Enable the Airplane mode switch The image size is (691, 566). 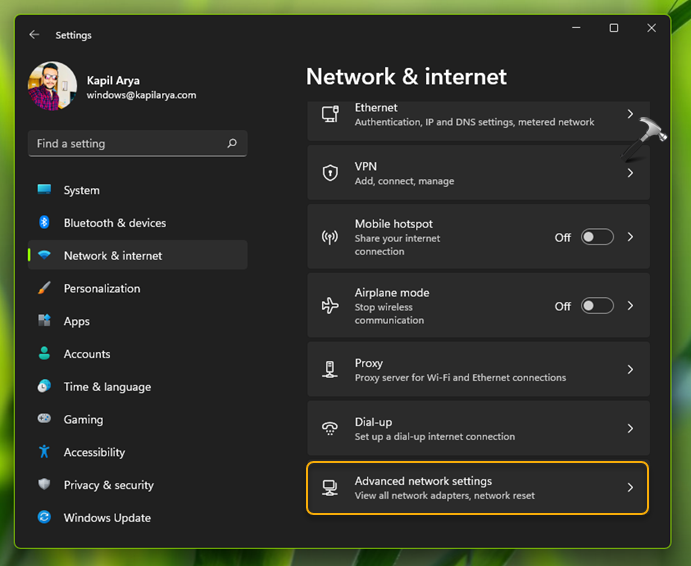(597, 306)
